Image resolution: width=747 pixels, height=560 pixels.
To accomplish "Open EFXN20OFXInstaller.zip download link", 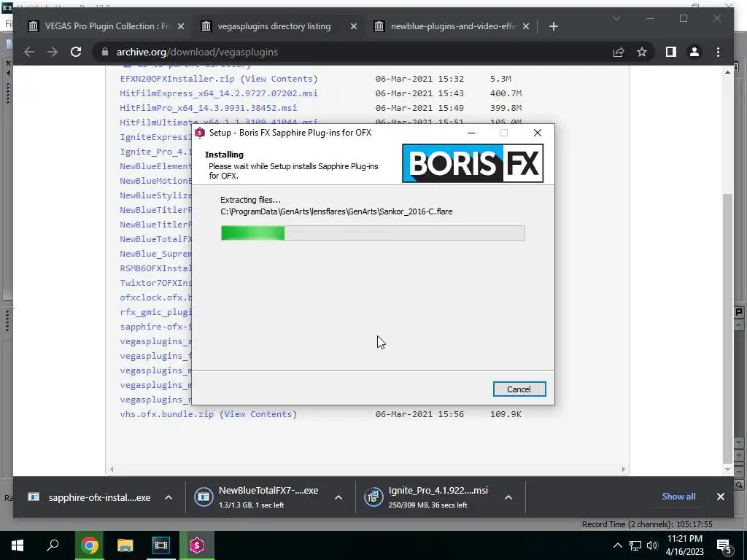I will (177, 79).
